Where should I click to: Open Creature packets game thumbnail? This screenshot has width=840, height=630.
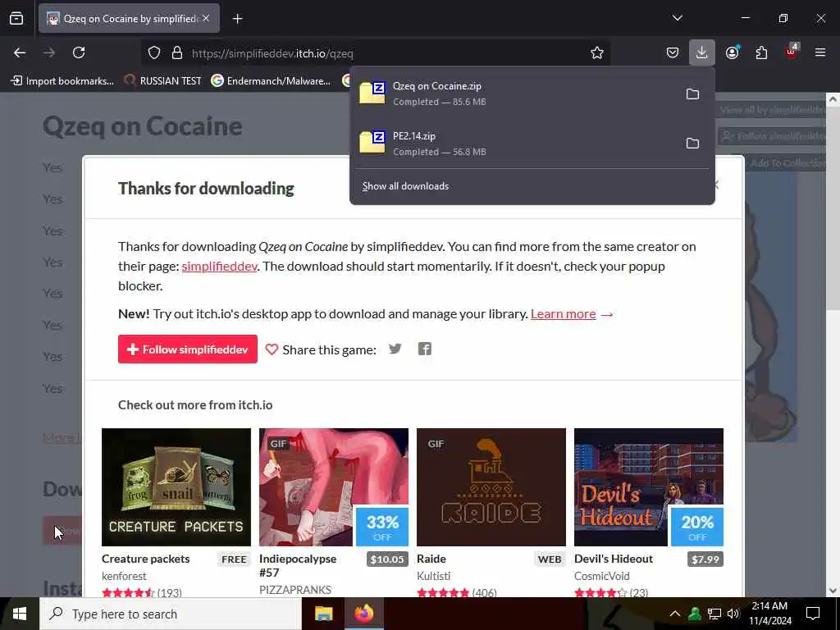coord(176,487)
